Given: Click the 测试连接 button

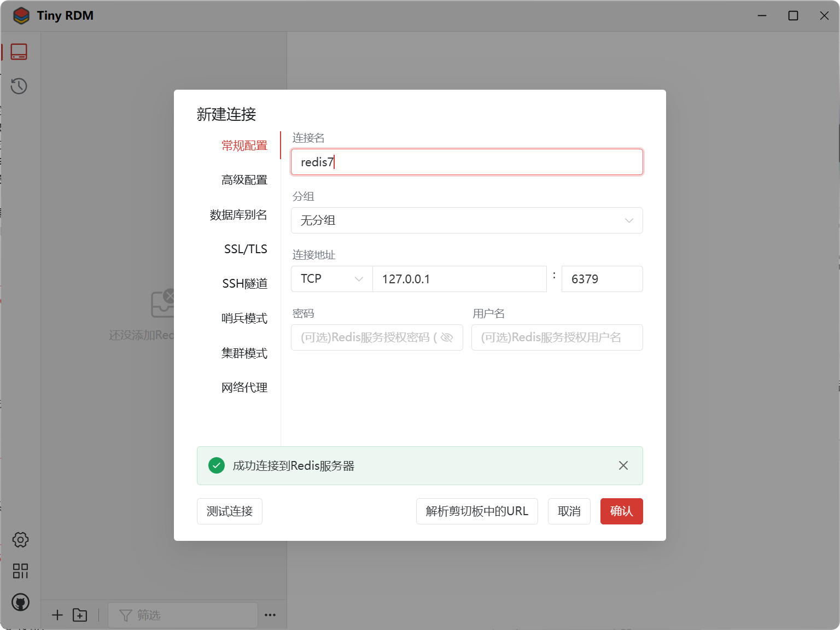Looking at the screenshot, I should click(230, 511).
